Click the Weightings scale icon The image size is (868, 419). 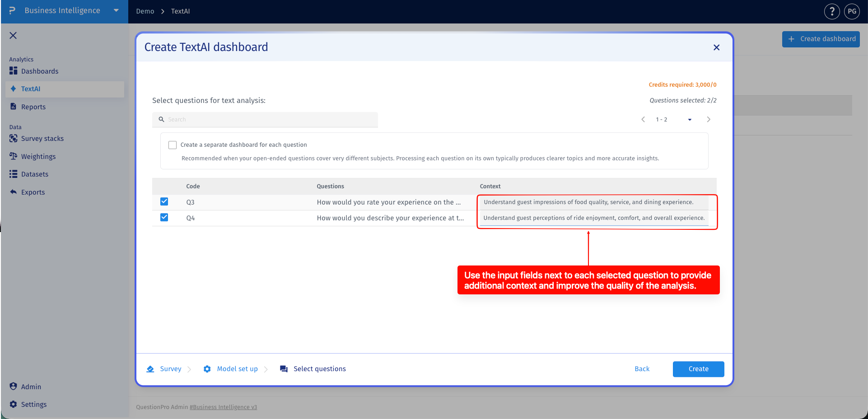click(13, 156)
